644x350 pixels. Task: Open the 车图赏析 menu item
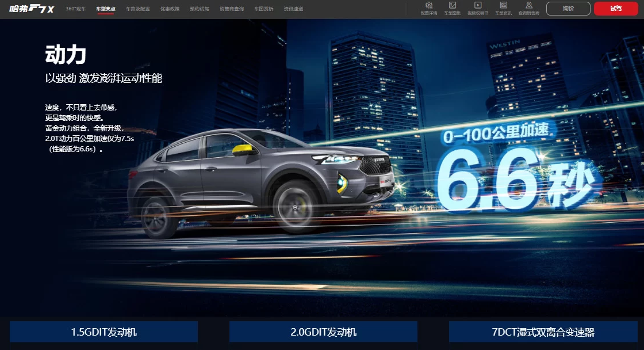click(x=264, y=9)
